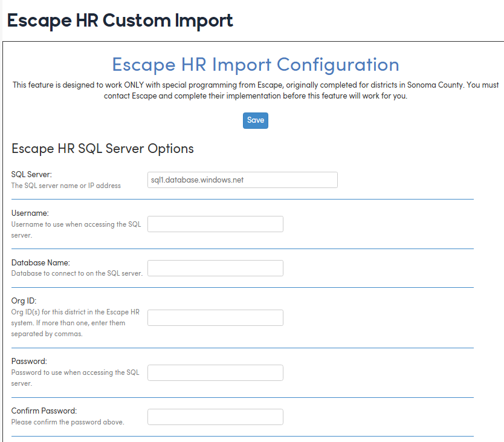The width and height of the screenshot is (504, 442).
Task: Click the 'Username:' label
Action: pyautogui.click(x=30, y=213)
